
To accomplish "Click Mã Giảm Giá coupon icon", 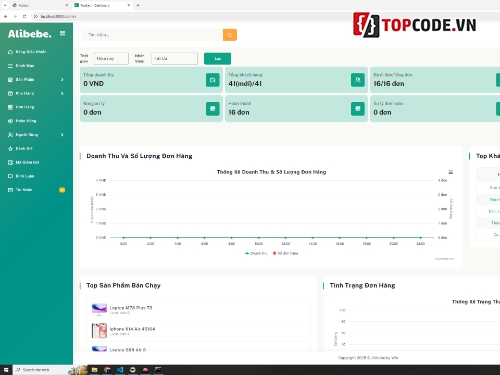I will click(10, 162).
